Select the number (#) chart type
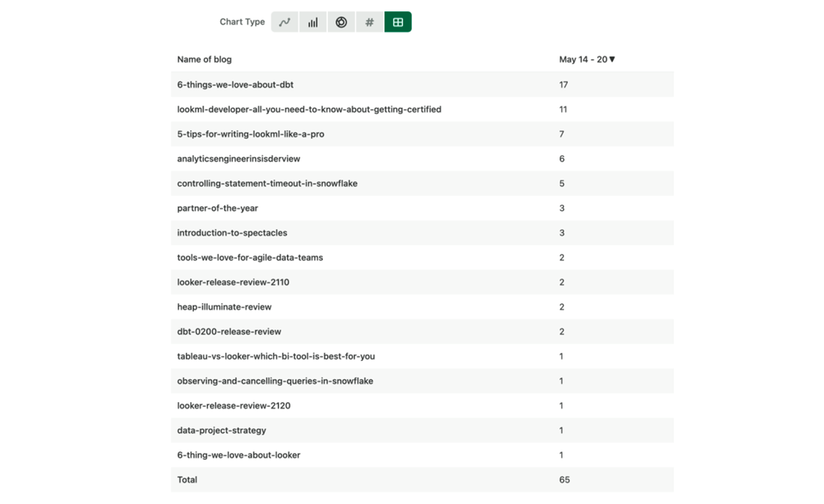The width and height of the screenshot is (824, 504). coord(369,22)
